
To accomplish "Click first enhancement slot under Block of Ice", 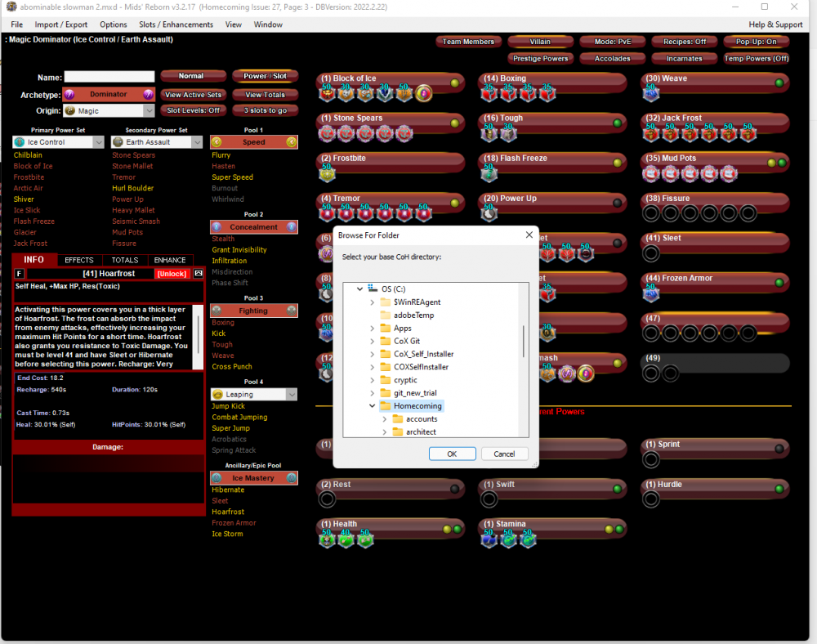I will click(x=327, y=94).
